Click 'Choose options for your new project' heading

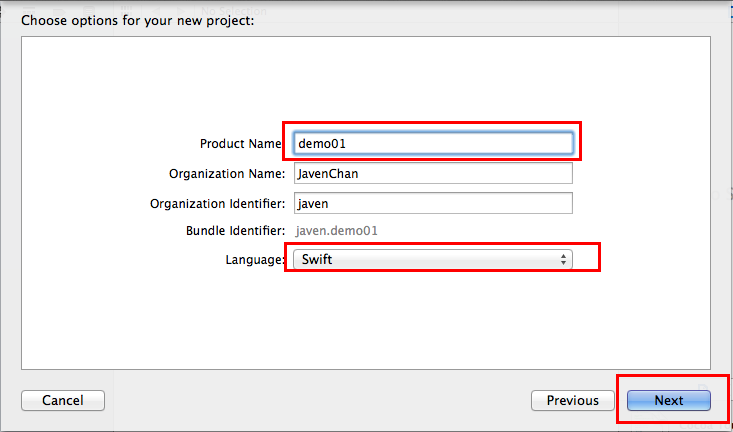(137, 21)
